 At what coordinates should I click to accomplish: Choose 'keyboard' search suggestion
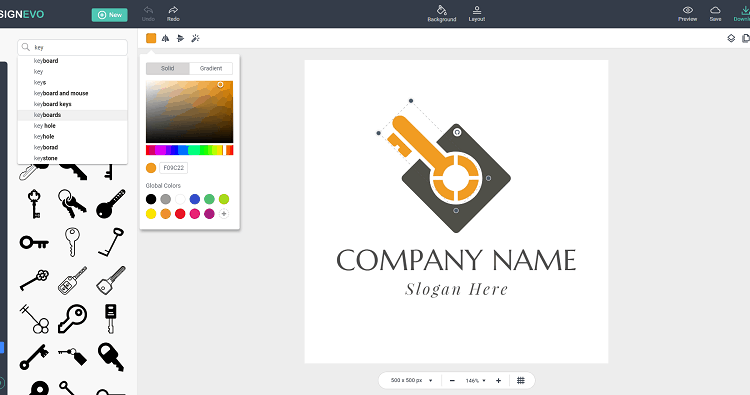point(73,61)
